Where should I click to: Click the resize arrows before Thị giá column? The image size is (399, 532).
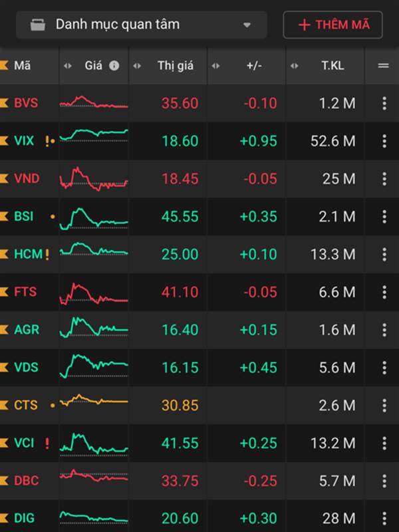pos(137,66)
